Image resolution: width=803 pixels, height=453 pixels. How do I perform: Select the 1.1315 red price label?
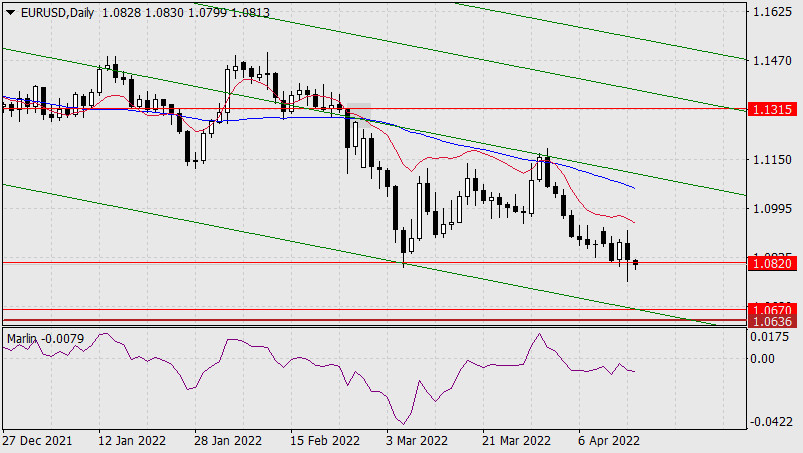[x=773, y=110]
